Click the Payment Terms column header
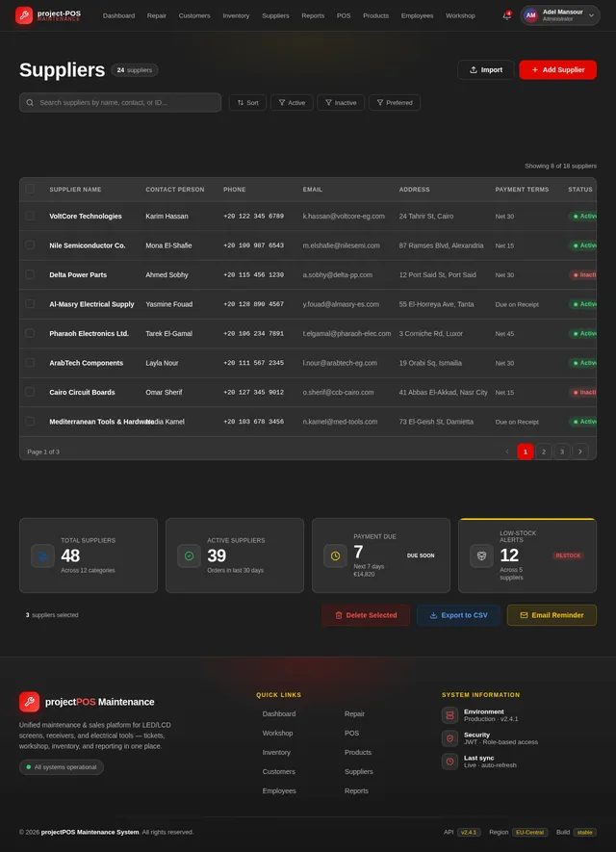Image resolution: width=616 pixels, height=852 pixels. [522, 189]
